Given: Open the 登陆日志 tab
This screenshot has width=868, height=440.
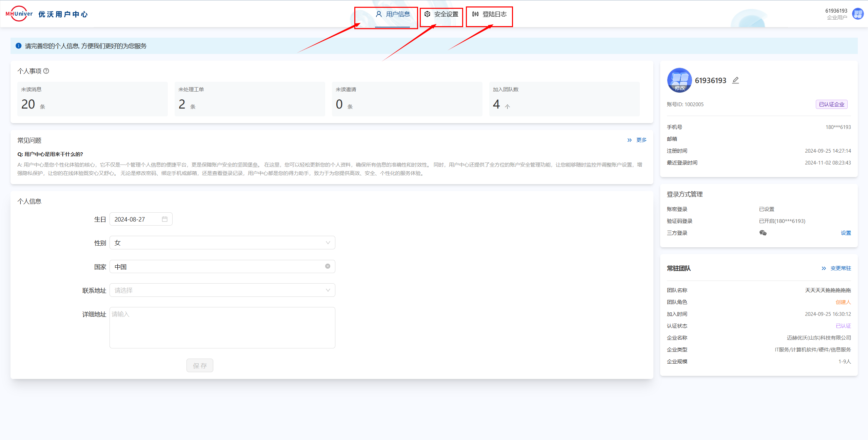Looking at the screenshot, I should [489, 14].
